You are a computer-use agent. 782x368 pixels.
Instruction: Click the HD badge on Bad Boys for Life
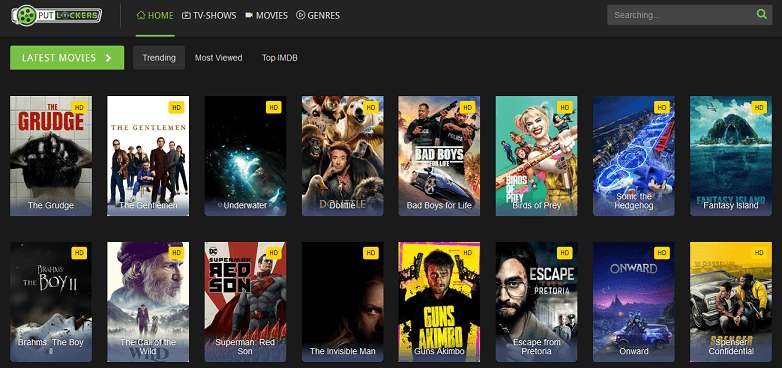coord(467,107)
